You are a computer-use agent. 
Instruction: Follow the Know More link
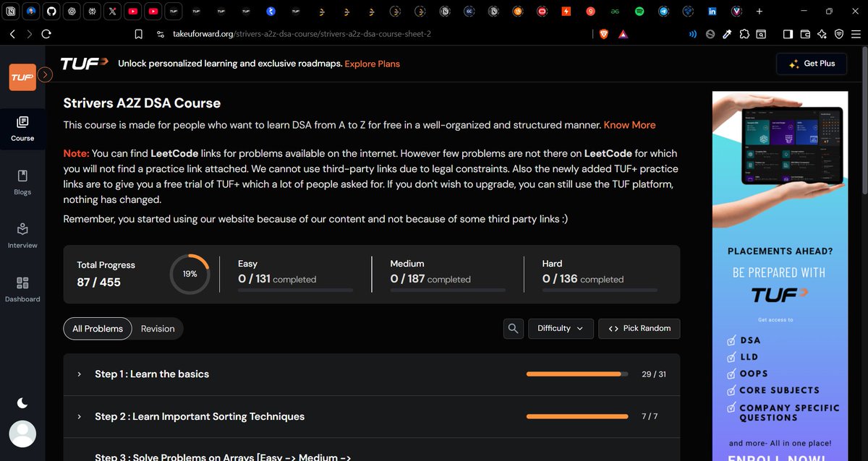point(629,125)
